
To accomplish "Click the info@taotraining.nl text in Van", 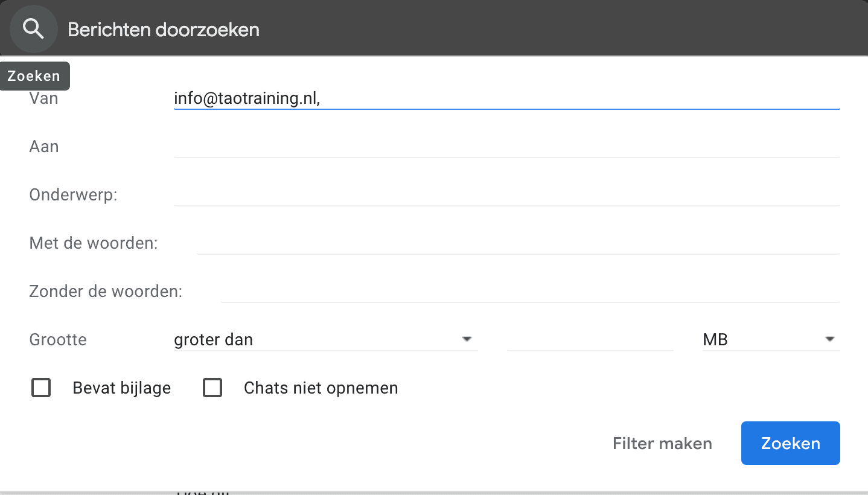I will 246,98.
